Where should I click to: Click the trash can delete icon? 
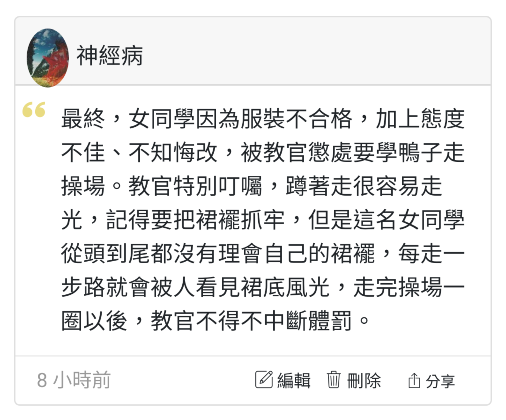click(x=334, y=380)
